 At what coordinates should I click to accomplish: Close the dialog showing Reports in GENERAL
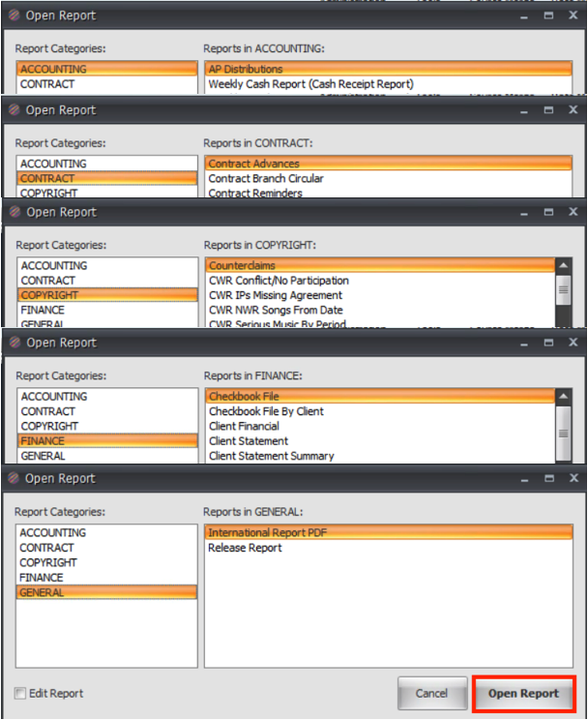(572, 478)
